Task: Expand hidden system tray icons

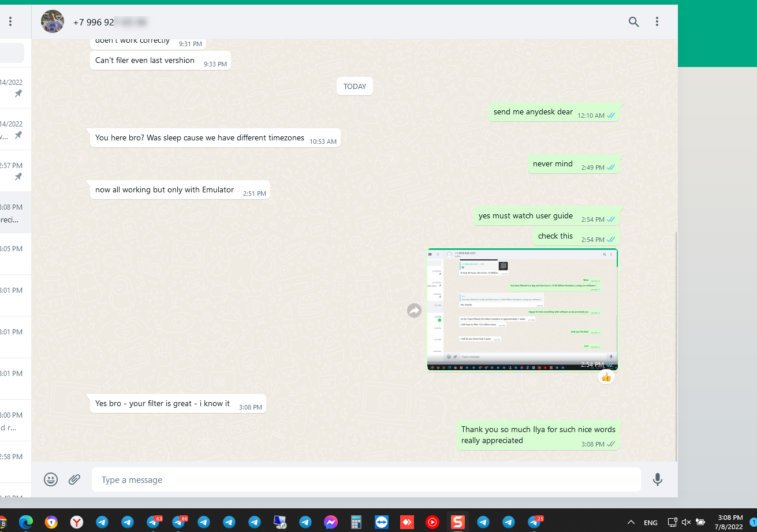Action: point(631,522)
